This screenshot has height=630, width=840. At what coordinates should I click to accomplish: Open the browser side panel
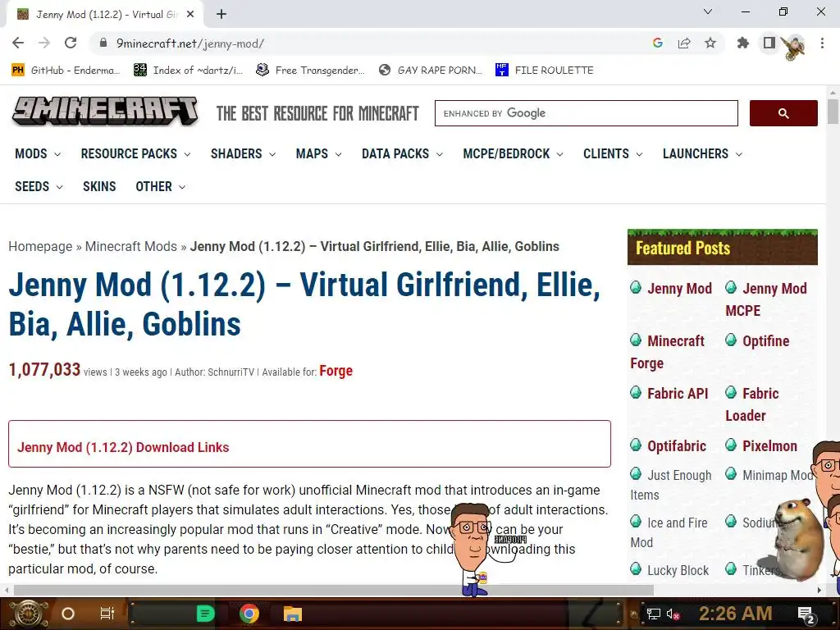click(769, 43)
